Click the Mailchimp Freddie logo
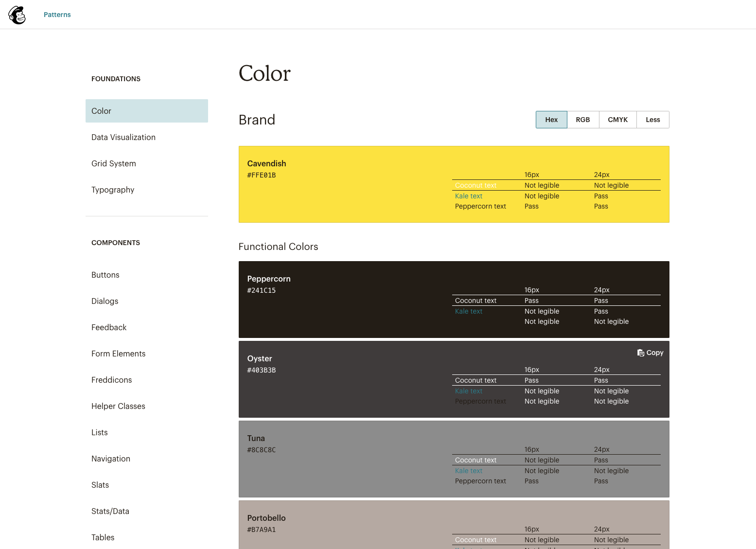 17,15
